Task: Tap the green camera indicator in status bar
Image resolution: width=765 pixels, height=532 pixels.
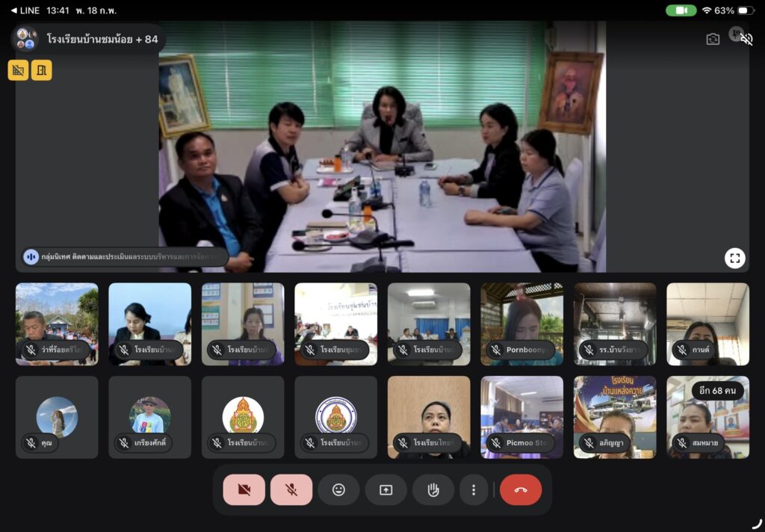Action: (x=681, y=10)
